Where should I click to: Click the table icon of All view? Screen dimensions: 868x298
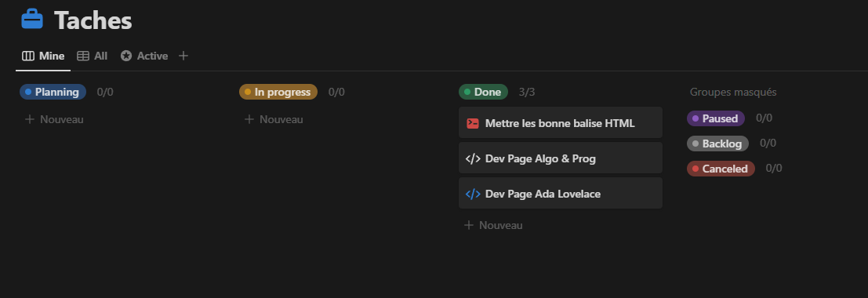(x=83, y=56)
